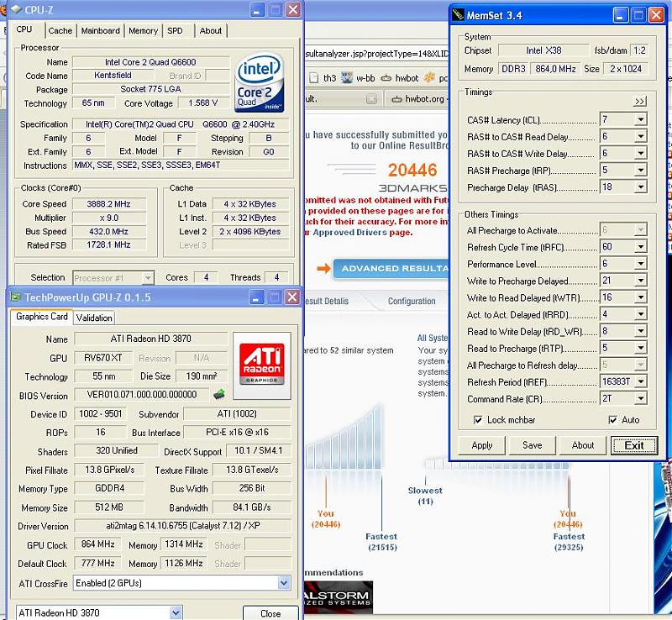
Task: Toggle the Lock mchbar checkbox
Action: click(478, 420)
